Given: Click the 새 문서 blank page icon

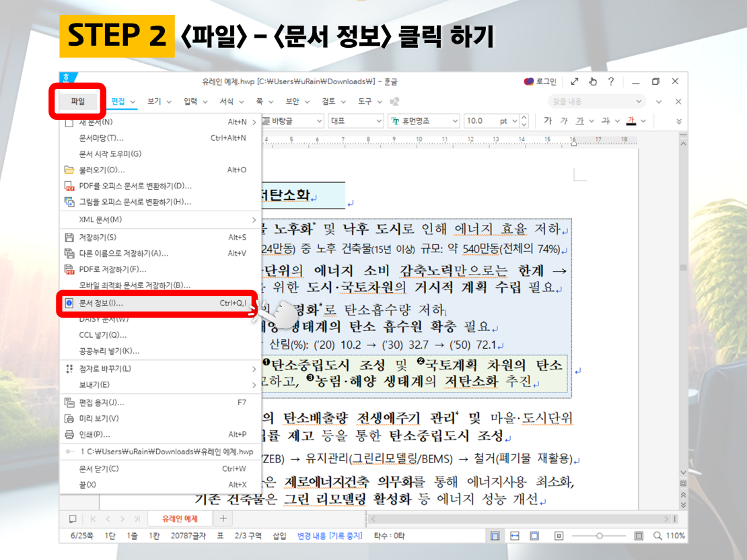Looking at the screenshot, I should [x=69, y=123].
